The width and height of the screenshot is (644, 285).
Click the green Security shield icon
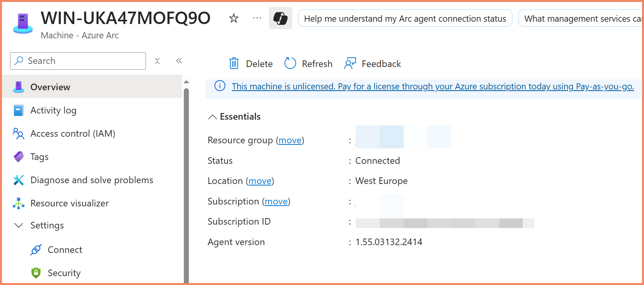point(36,273)
